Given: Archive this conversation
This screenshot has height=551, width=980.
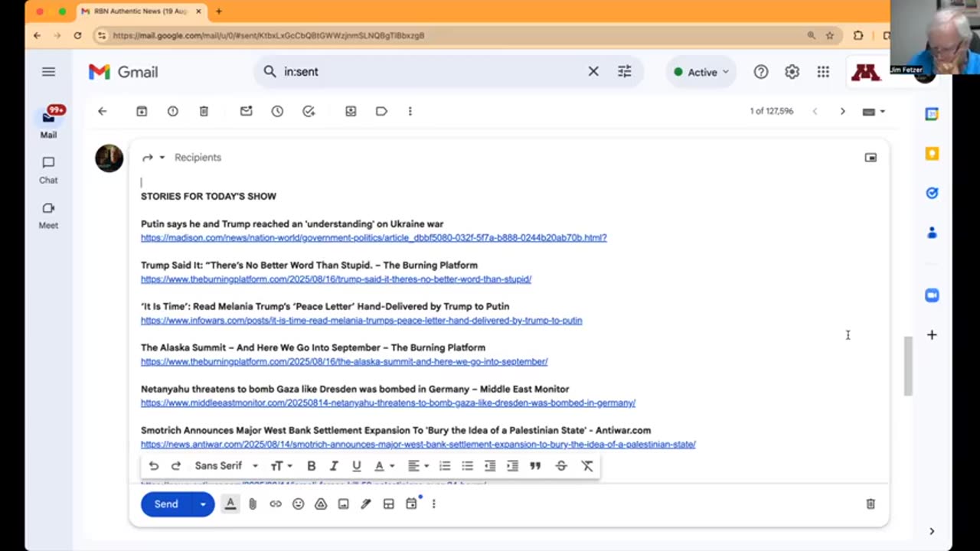Looking at the screenshot, I should (x=142, y=111).
